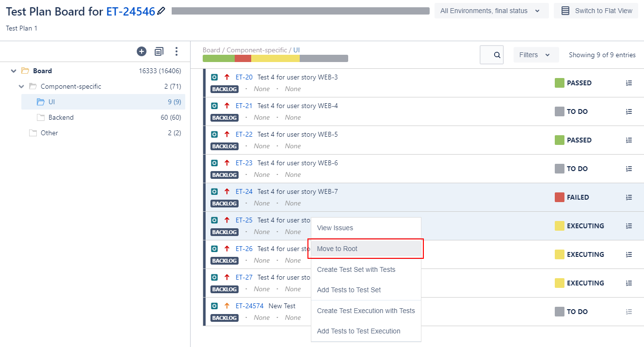Screen dimensions: 644x347
Task: Click 'Test 4 for user story WEB-5'
Action: 298,134
